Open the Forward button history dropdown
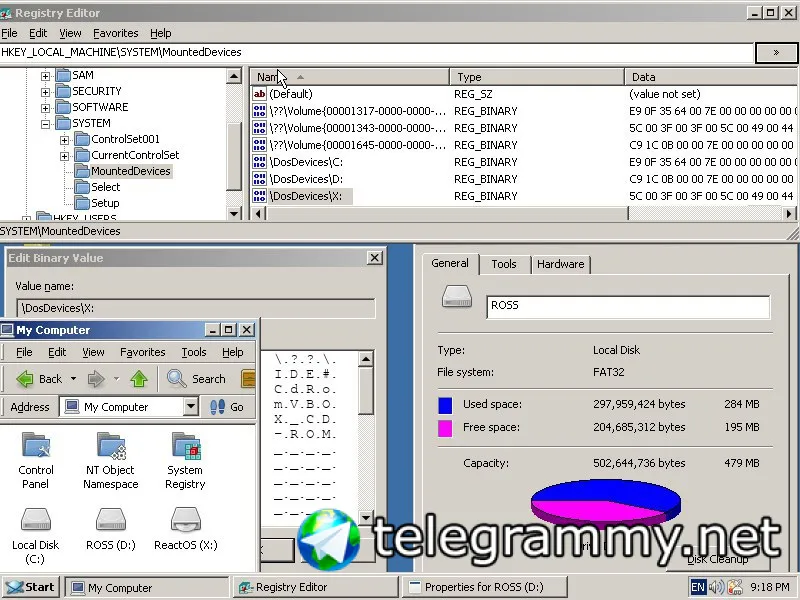Image resolution: width=800 pixels, height=600 pixels. click(x=116, y=379)
